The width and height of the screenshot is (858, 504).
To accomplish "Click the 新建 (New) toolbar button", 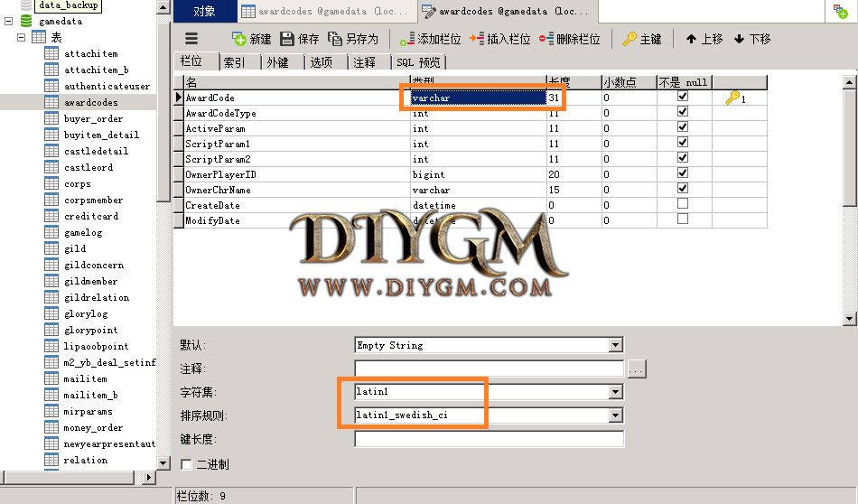I will [251, 39].
